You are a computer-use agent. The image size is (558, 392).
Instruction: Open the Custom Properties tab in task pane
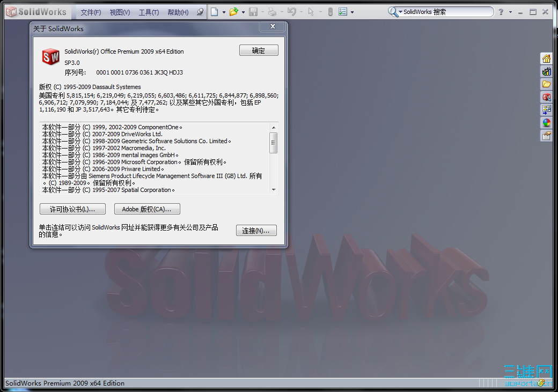pyautogui.click(x=546, y=136)
